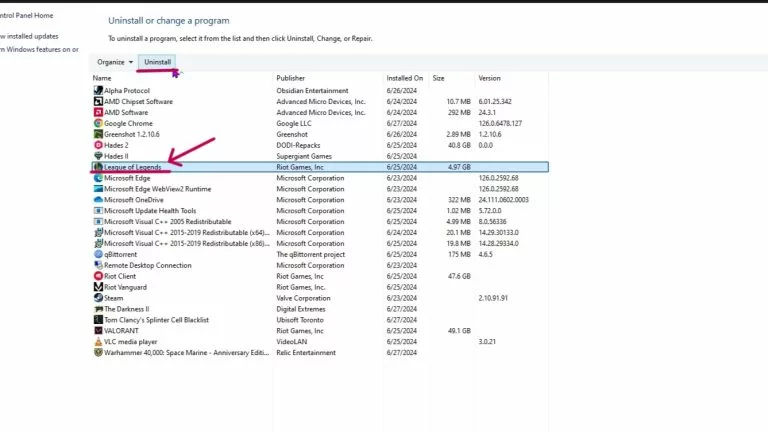Open View installed updates link
Screen dimensions: 768x432
click(x=29, y=36)
